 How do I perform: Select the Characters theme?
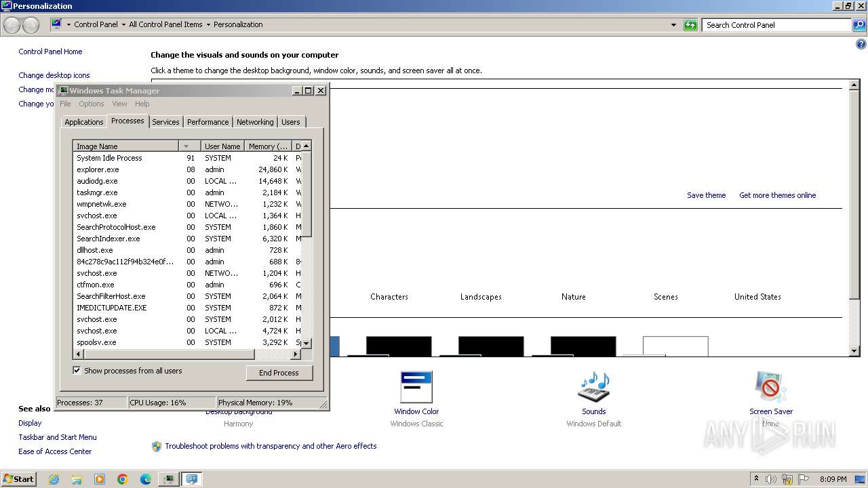pyautogui.click(x=389, y=297)
